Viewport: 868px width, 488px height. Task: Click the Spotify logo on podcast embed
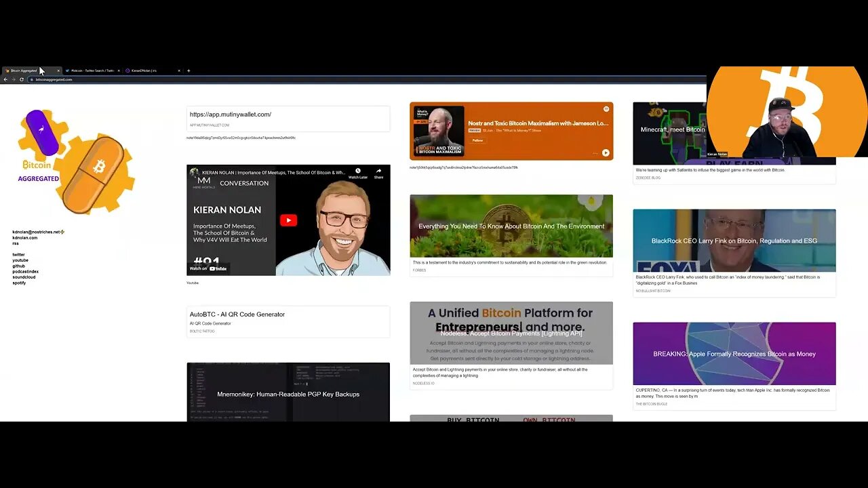[606, 109]
